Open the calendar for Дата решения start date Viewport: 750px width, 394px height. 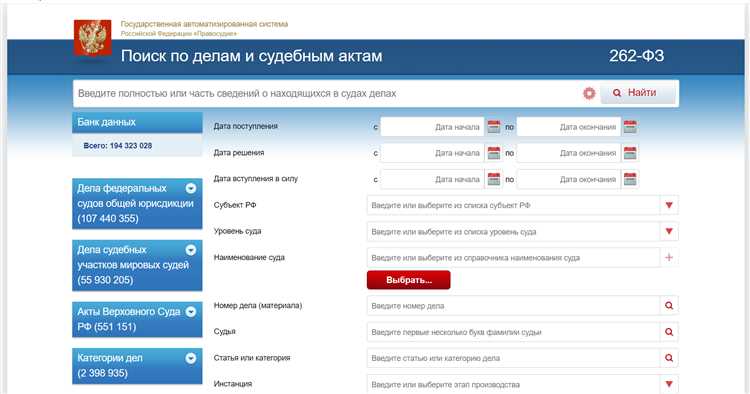[x=494, y=153]
